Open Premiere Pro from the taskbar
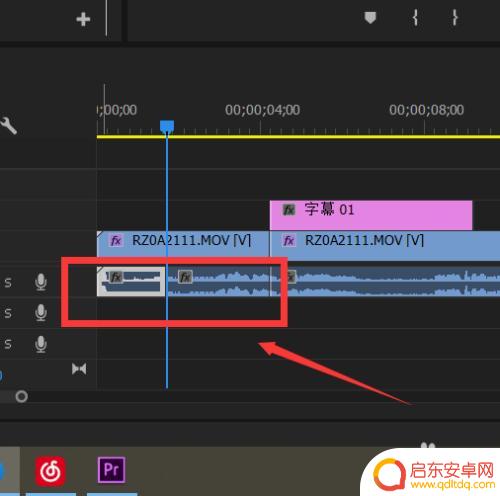This screenshot has width=500, height=496. click(111, 470)
